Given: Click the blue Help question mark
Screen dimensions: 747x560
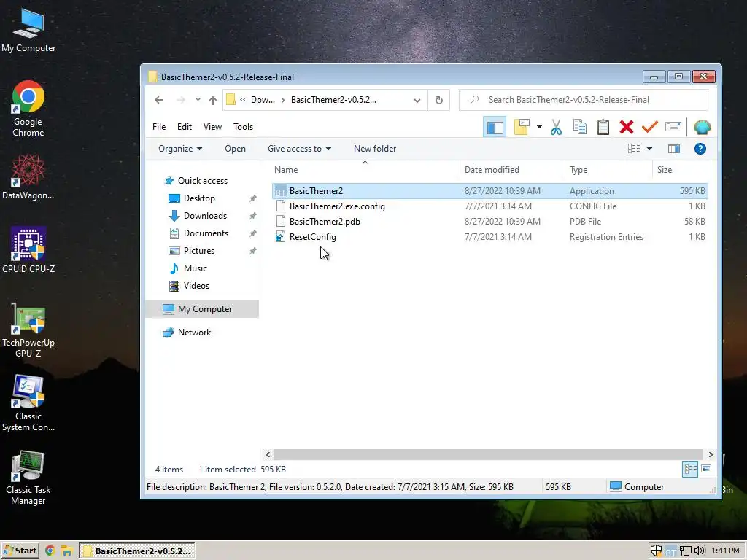Looking at the screenshot, I should 700,149.
